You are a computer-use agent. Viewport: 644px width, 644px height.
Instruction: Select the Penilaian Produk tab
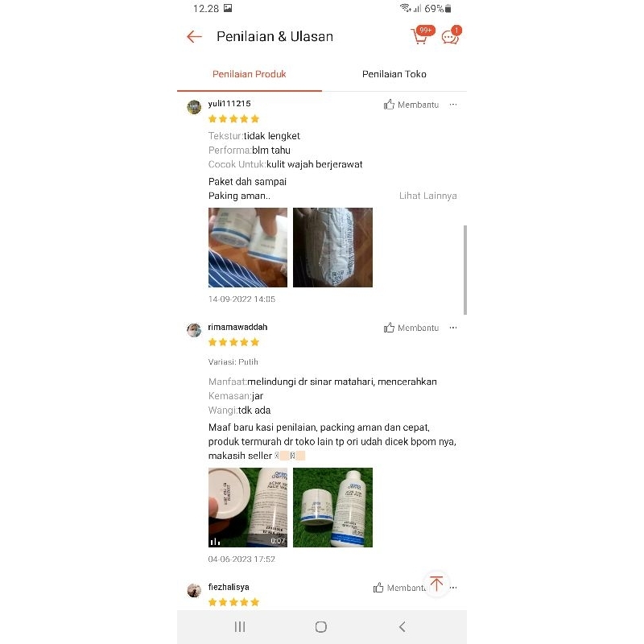250,74
